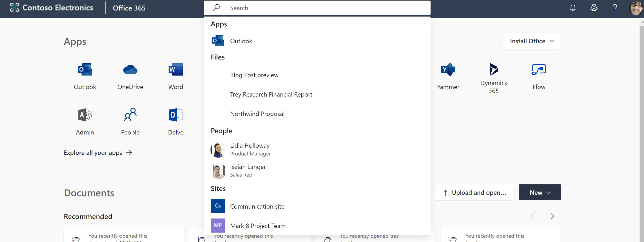Open Blog Post preview file result
Viewport: 644px width, 242px height.
[x=317, y=75]
